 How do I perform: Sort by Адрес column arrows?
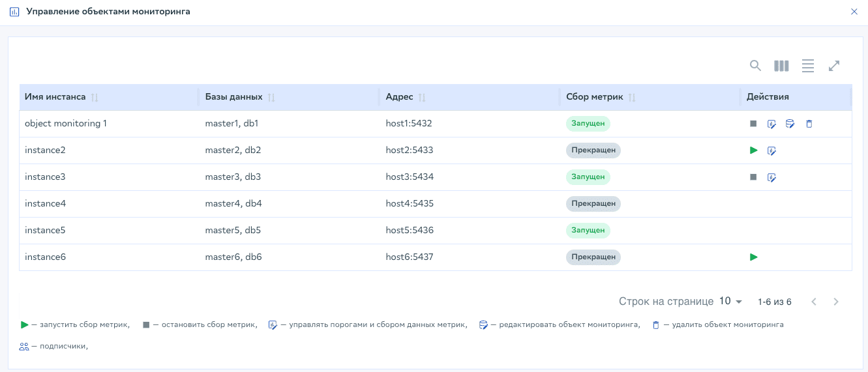[422, 97]
